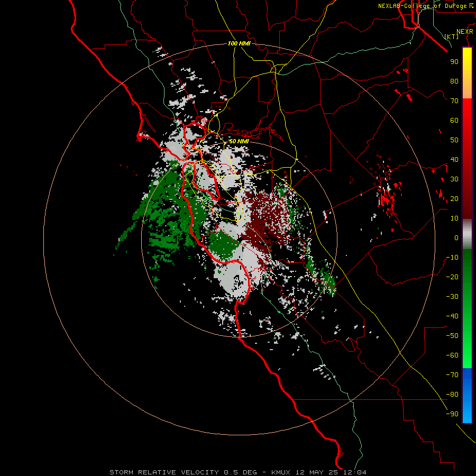Click the "-30" scale value

(452, 297)
